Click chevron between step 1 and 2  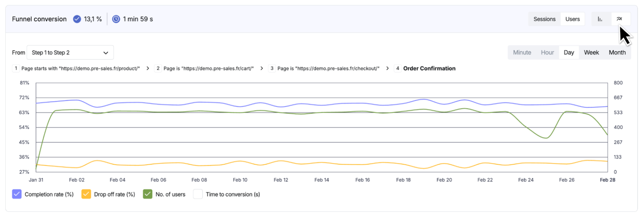148,69
